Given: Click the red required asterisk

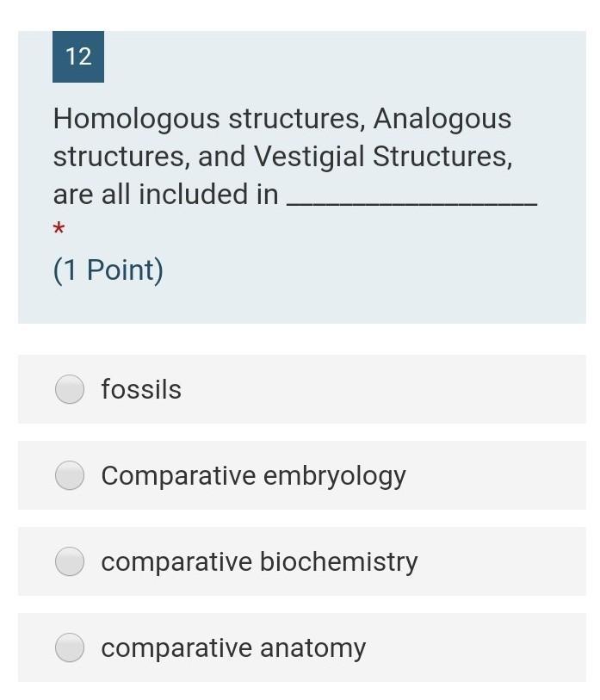Looking at the screenshot, I should [59, 229].
